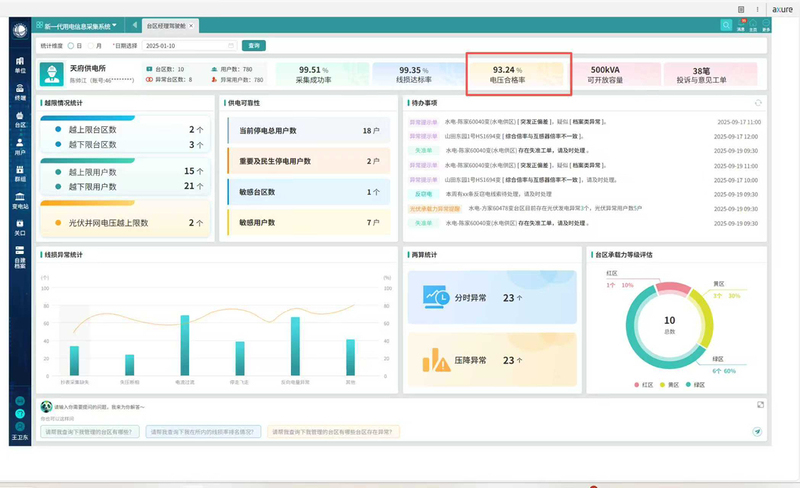
Task: Click the 分时异常 23个 card
Action: [492, 297]
